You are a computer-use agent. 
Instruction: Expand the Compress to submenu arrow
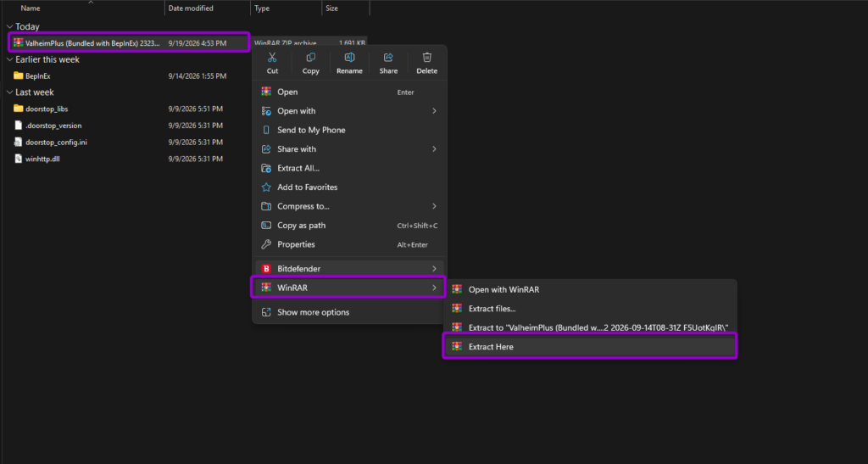[434, 206]
